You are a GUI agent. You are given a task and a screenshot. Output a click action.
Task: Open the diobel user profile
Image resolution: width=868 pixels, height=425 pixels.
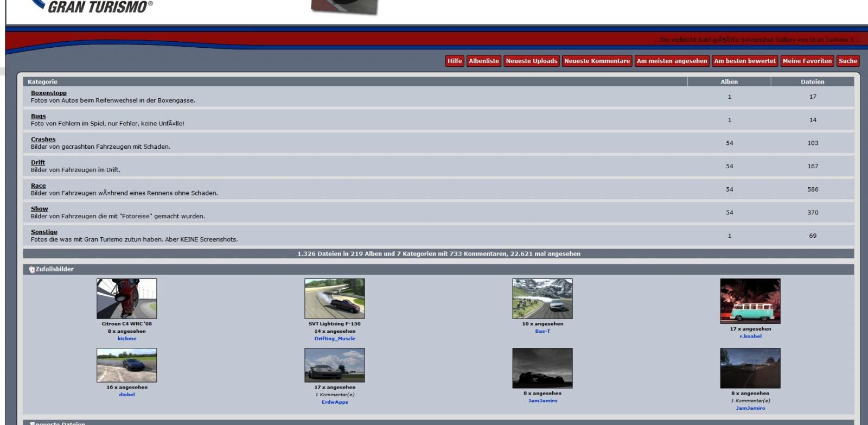(x=127, y=395)
